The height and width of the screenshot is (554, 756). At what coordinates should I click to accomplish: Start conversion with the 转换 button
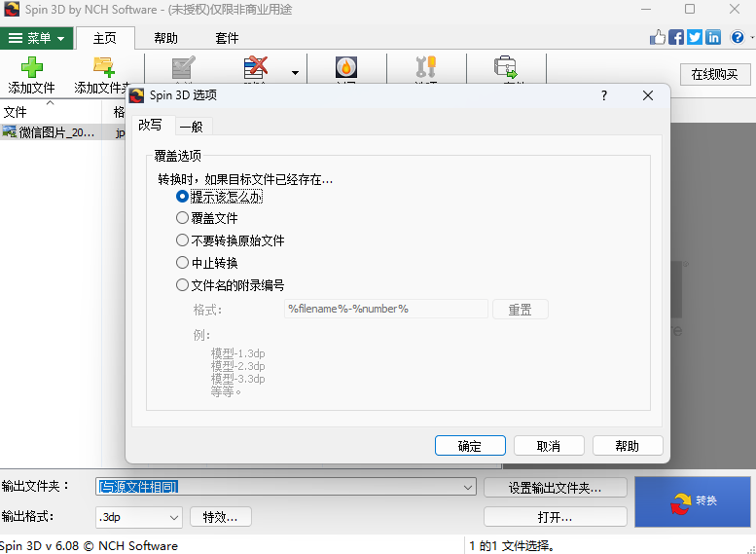coord(693,501)
